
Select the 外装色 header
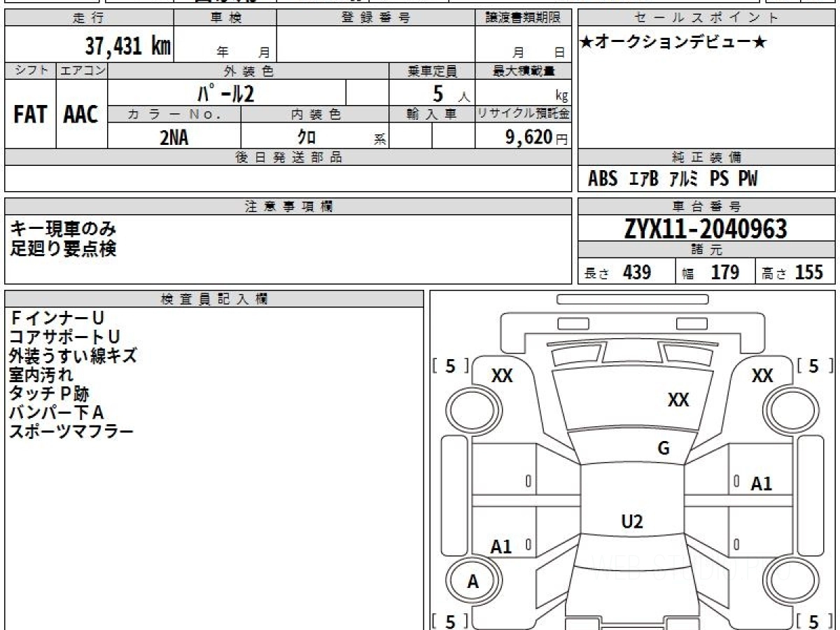click(248, 71)
